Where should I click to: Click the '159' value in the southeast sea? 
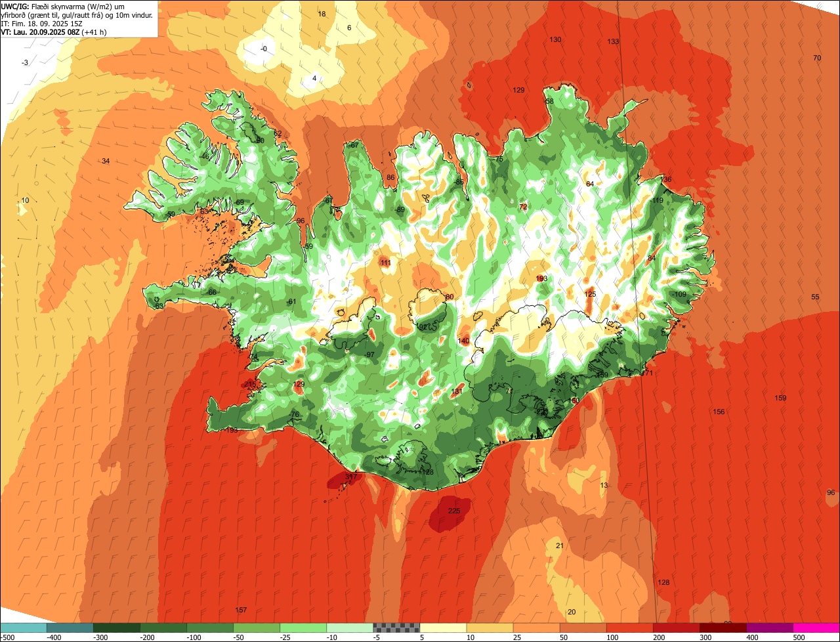tap(780, 398)
